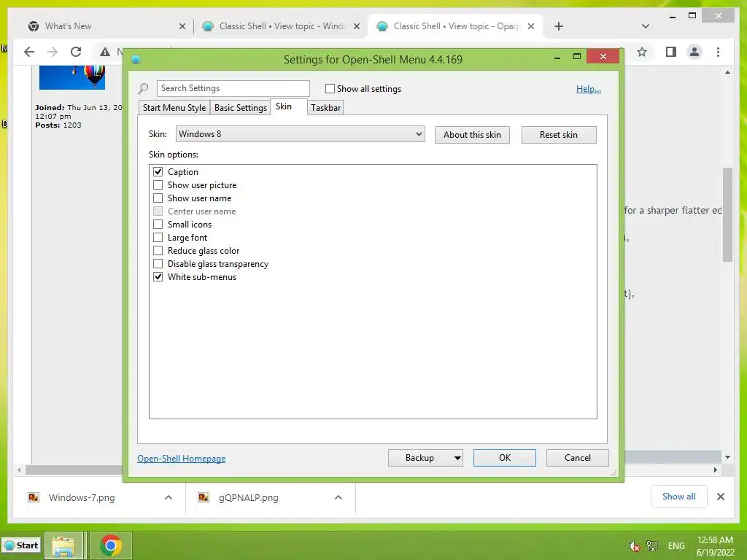Close the Classic Shell Opaque topic tab
Image resolution: width=747 pixels, height=560 pixels.
[x=531, y=27]
